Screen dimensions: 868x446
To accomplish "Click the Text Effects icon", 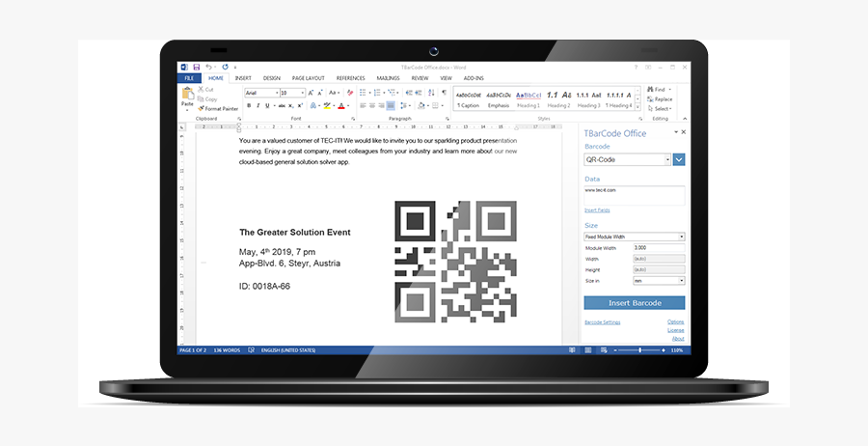I will point(312,105).
